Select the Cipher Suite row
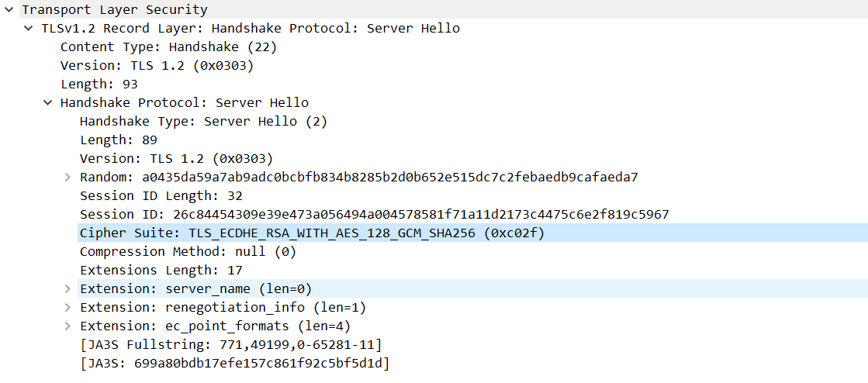Viewport: 868px width, 383px height. (312, 233)
